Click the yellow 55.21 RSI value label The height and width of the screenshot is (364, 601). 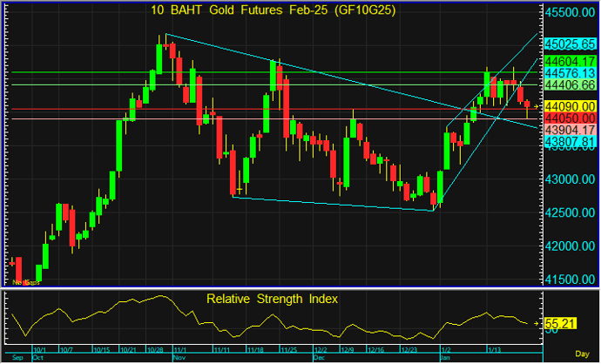[562, 325]
